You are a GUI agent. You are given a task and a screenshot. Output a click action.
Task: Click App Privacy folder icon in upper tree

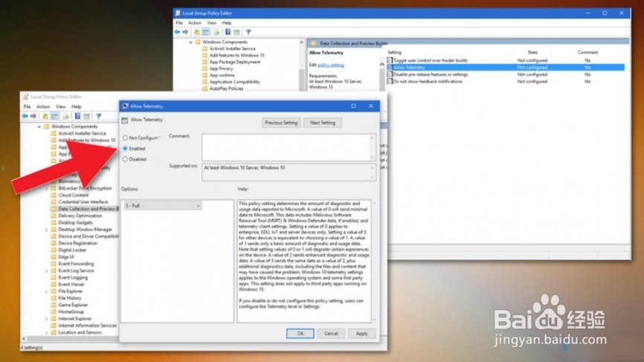click(x=205, y=68)
